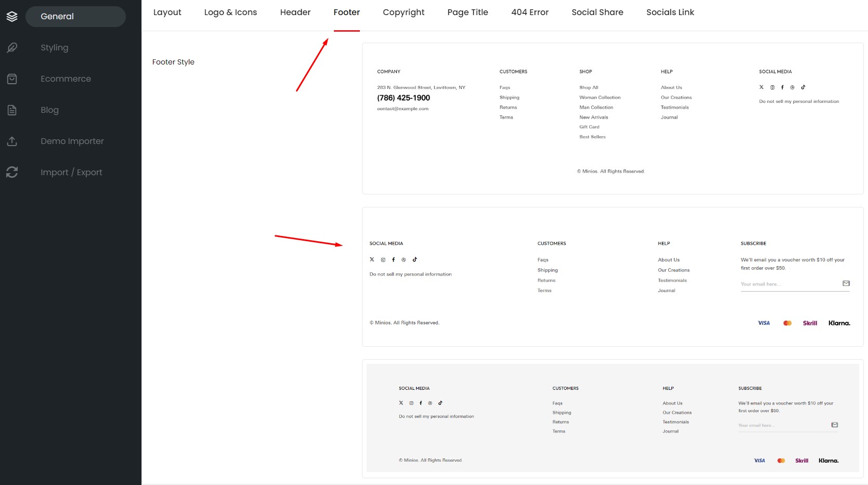Choose the white footer style with Subscribe column
Viewport: 868px width, 485px height.
pyautogui.click(x=613, y=277)
